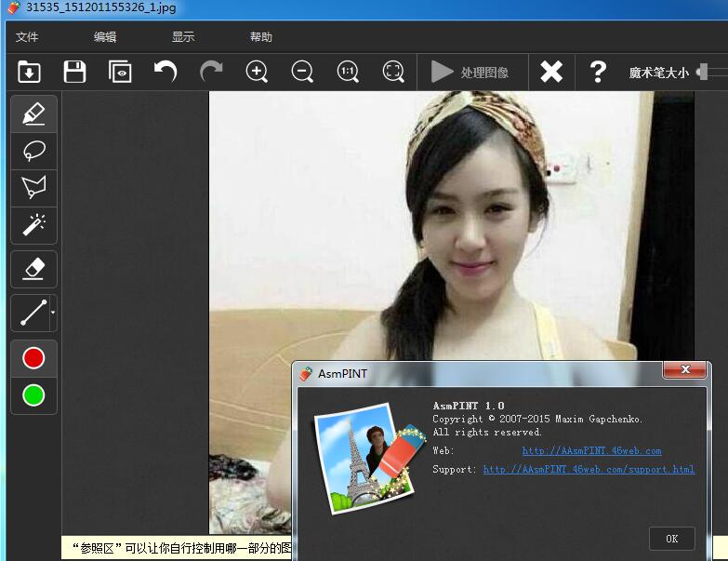Save image with the floppy disk icon
Screen dimensions: 728x561
click(74, 72)
